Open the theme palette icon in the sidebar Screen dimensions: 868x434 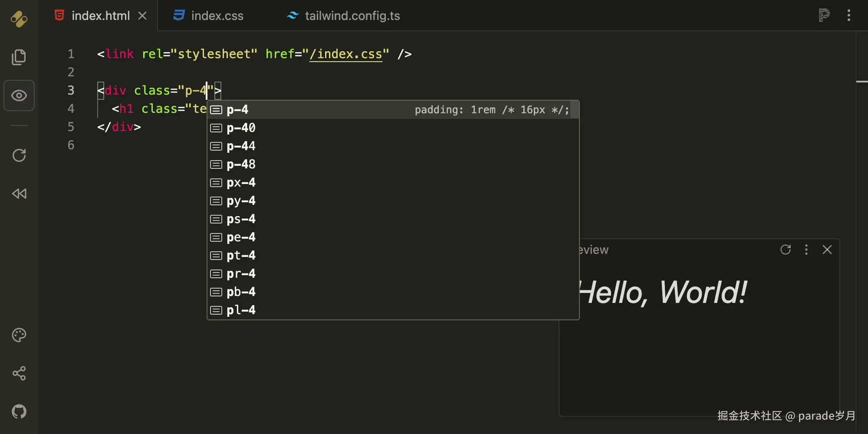click(x=19, y=335)
